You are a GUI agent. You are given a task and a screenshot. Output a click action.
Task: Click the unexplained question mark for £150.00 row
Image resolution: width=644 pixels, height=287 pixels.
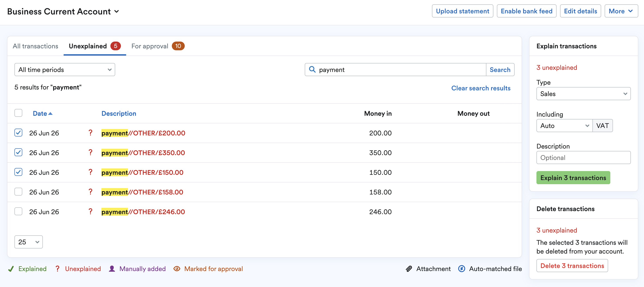pos(91,172)
